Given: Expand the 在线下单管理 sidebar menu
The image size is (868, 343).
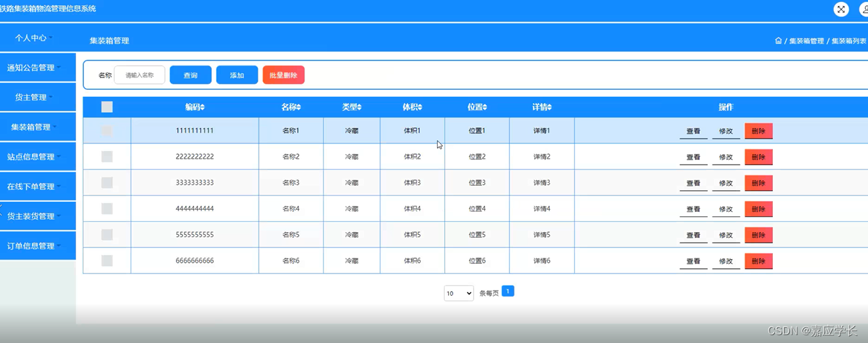Looking at the screenshot, I should pyautogui.click(x=37, y=186).
